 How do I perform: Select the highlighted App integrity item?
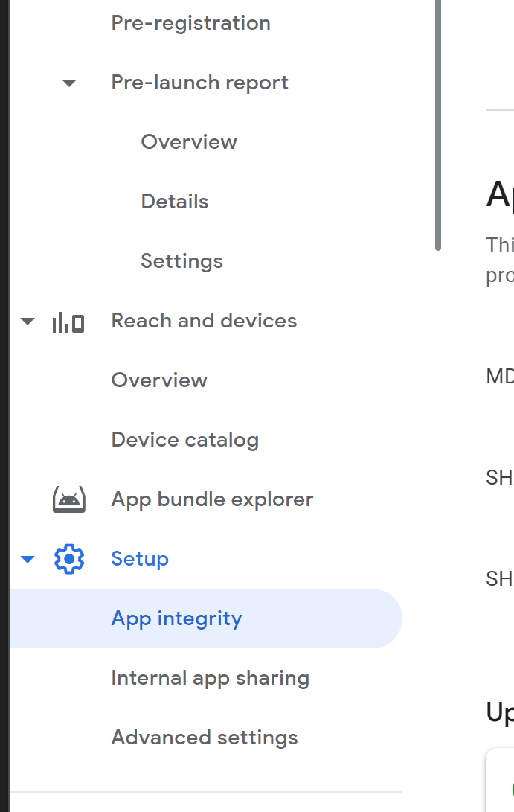pyautogui.click(x=176, y=618)
